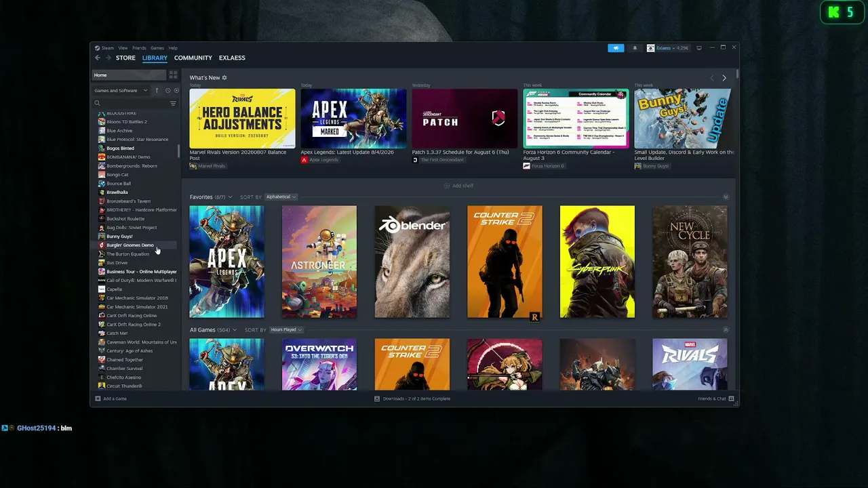Open the Help menu
This screenshot has width=868, height=488.
click(173, 48)
